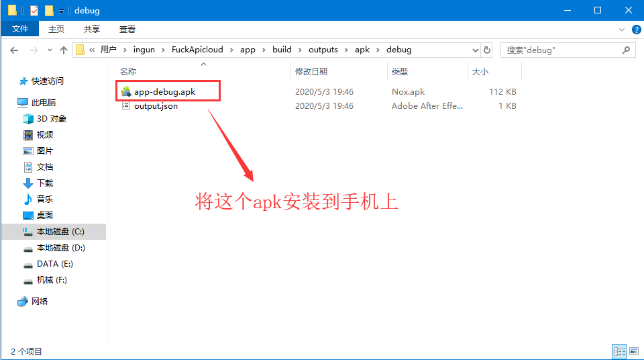644x360 pixels.
Task: Click the Up one level arrow
Action: coord(64,50)
